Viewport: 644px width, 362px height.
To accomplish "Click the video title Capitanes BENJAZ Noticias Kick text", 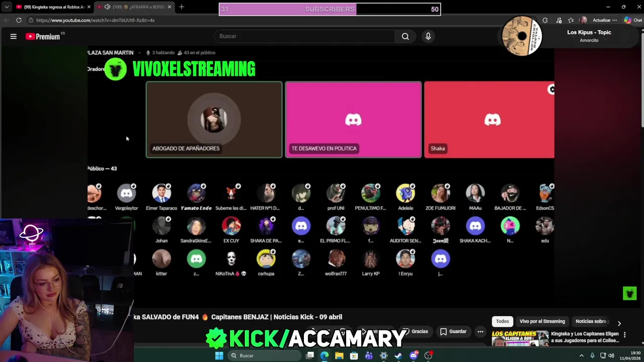I will tap(277, 317).
